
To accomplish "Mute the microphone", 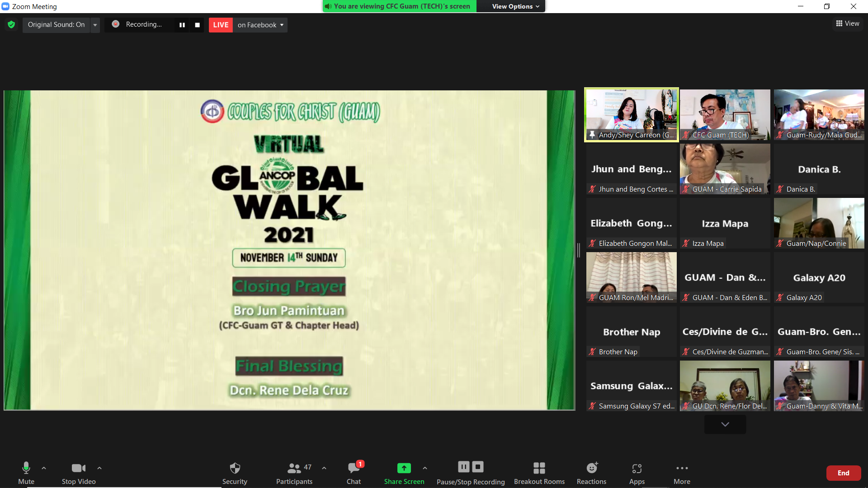I will [26, 473].
